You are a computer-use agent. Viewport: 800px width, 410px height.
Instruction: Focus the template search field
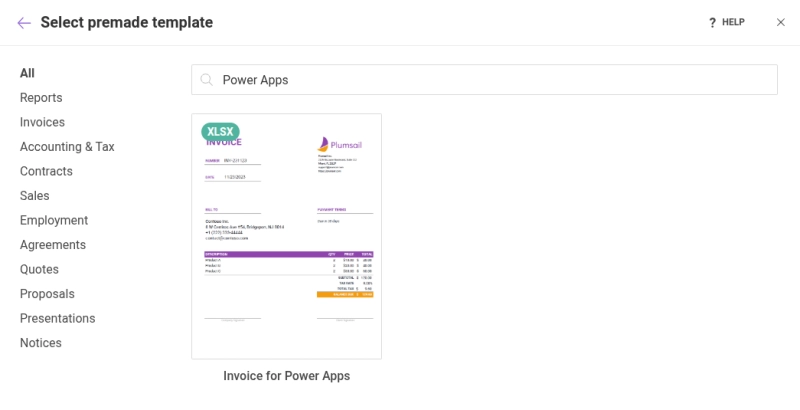(x=484, y=80)
